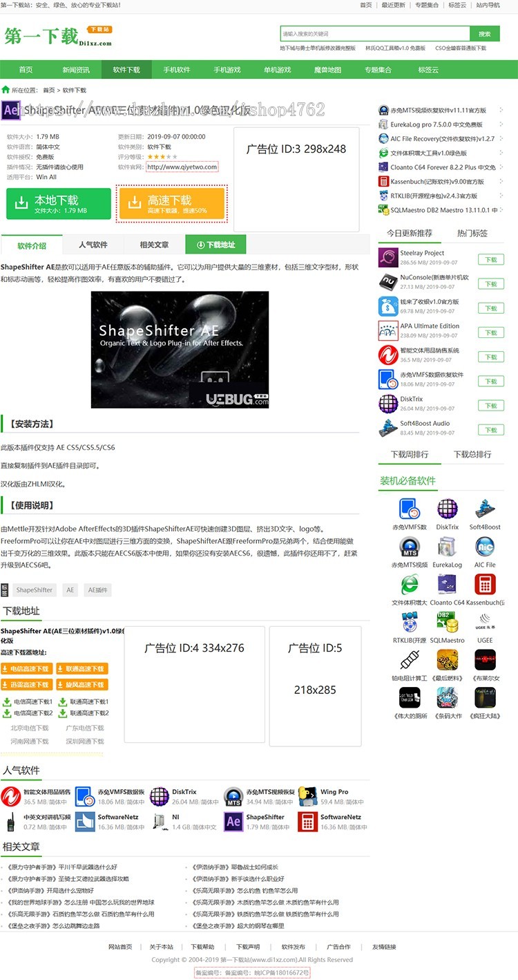Open the Soft4Boost icon in 装机必备软件 grid
518x980 pixels.
(x=485, y=509)
